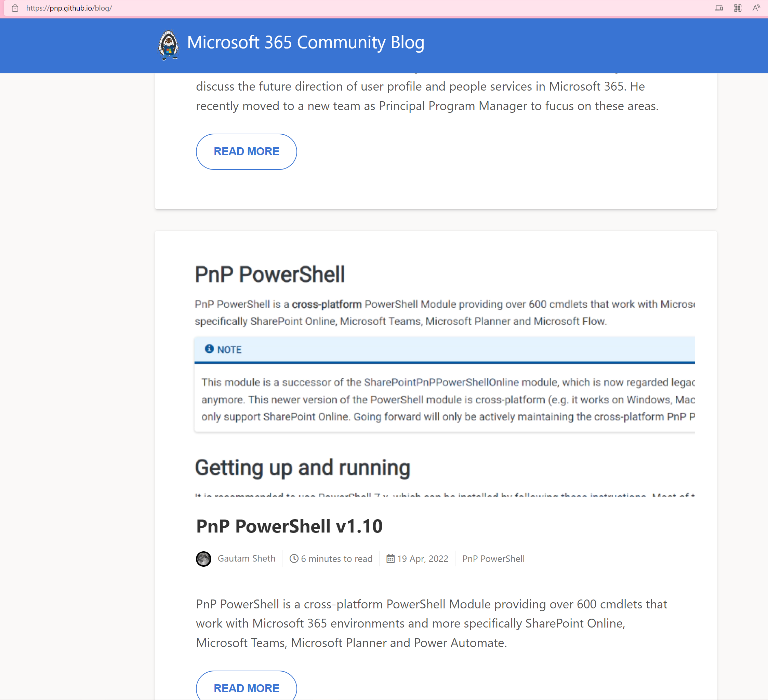This screenshot has height=700, width=768.
Task: Click the PnP PowerShell article preview image
Action: click(445, 374)
